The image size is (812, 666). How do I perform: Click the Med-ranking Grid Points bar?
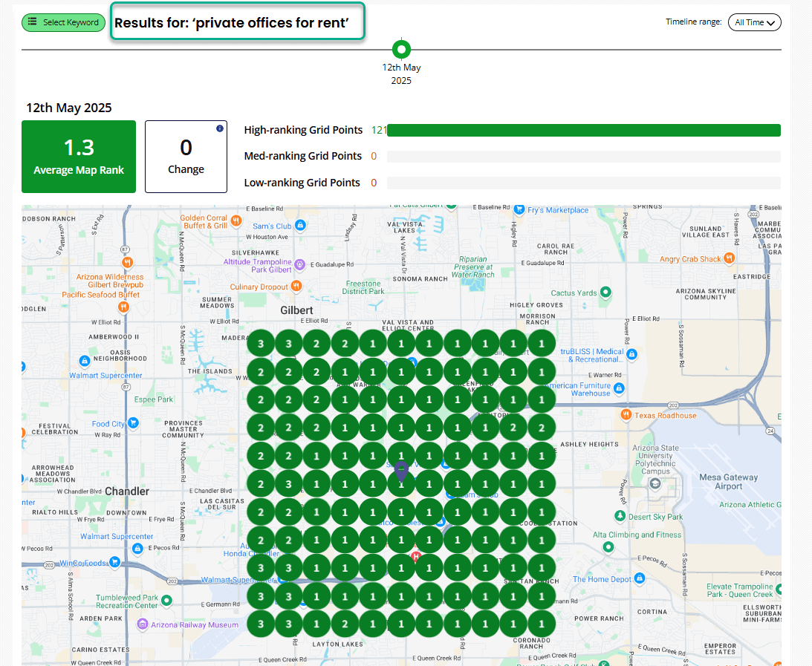584,157
